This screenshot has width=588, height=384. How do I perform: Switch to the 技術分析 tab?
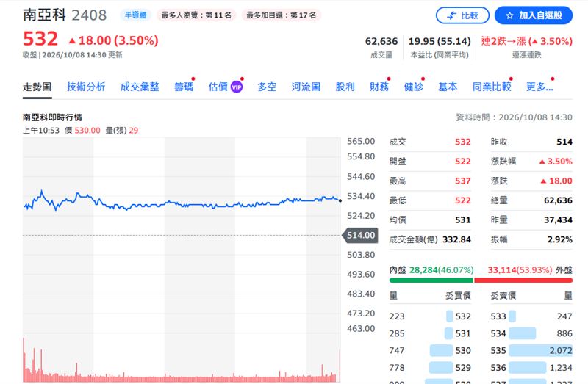click(x=86, y=87)
